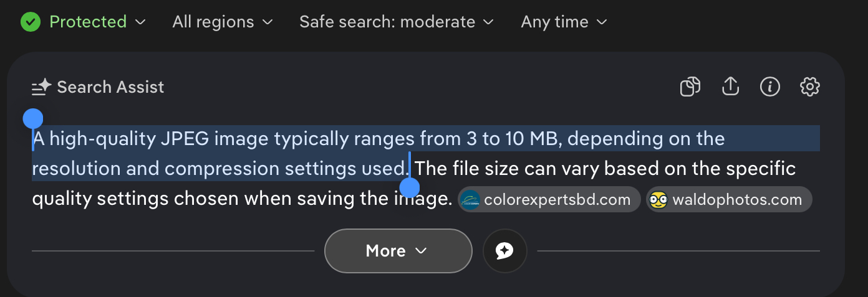Expand the answer with the More button
The image size is (868, 297).
pos(398,251)
